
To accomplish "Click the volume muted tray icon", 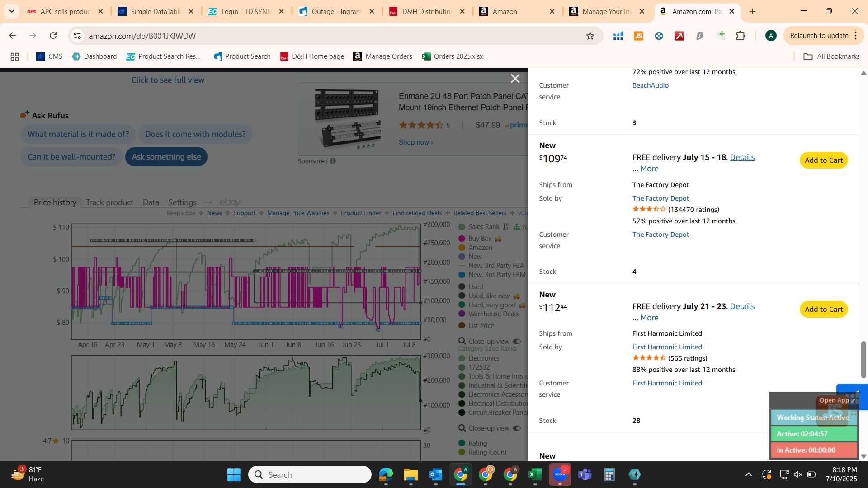I will click(x=798, y=474).
